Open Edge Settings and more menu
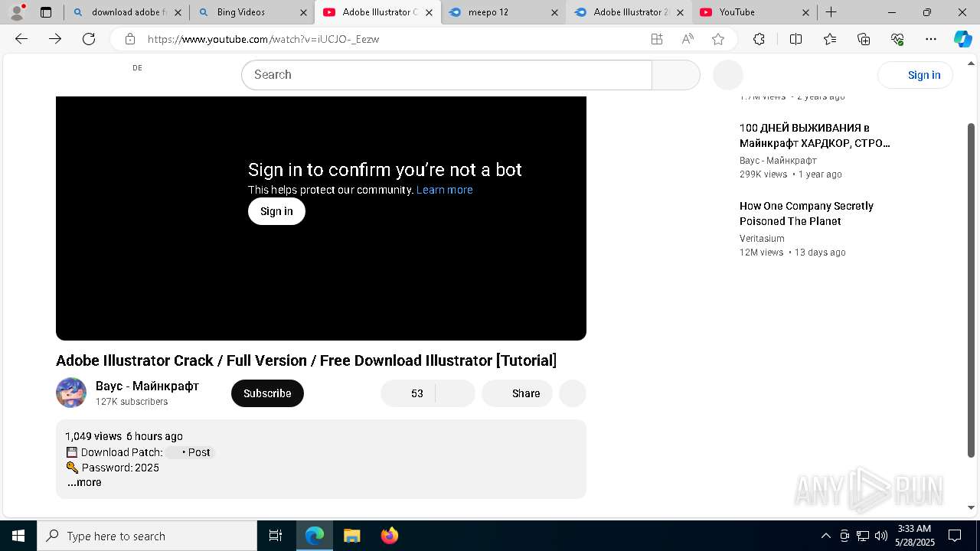The width and height of the screenshot is (980, 551). 931,39
